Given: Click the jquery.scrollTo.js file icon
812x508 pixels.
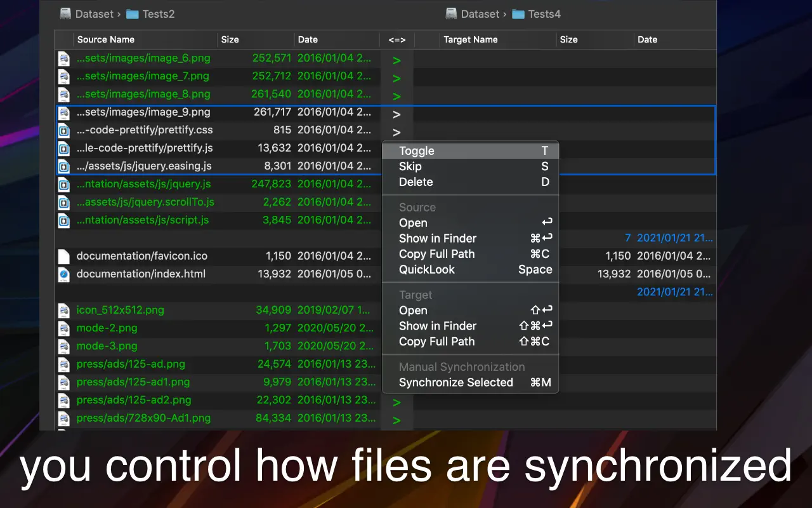Looking at the screenshot, I should coord(64,203).
